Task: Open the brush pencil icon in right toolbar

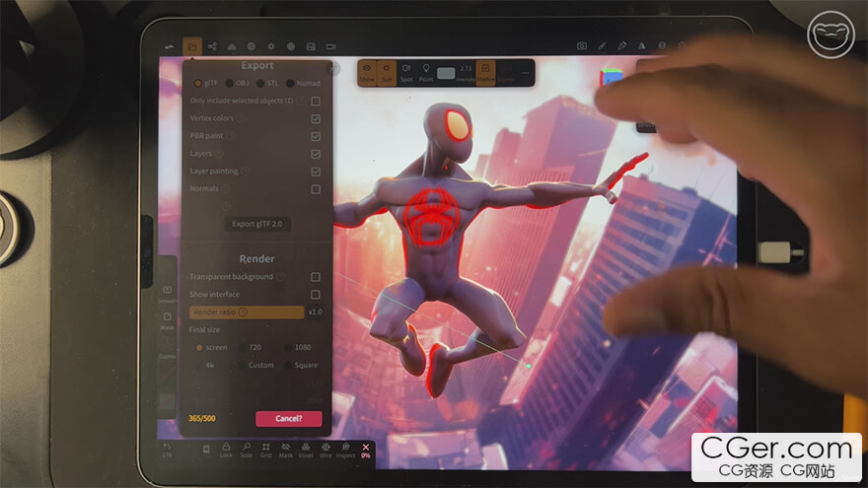Action: (602, 46)
